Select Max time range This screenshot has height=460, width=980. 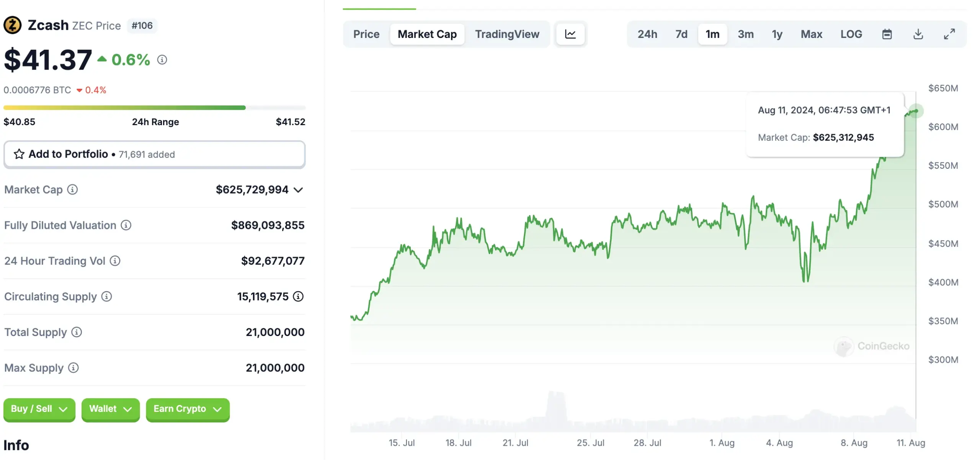pyautogui.click(x=811, y=34)
